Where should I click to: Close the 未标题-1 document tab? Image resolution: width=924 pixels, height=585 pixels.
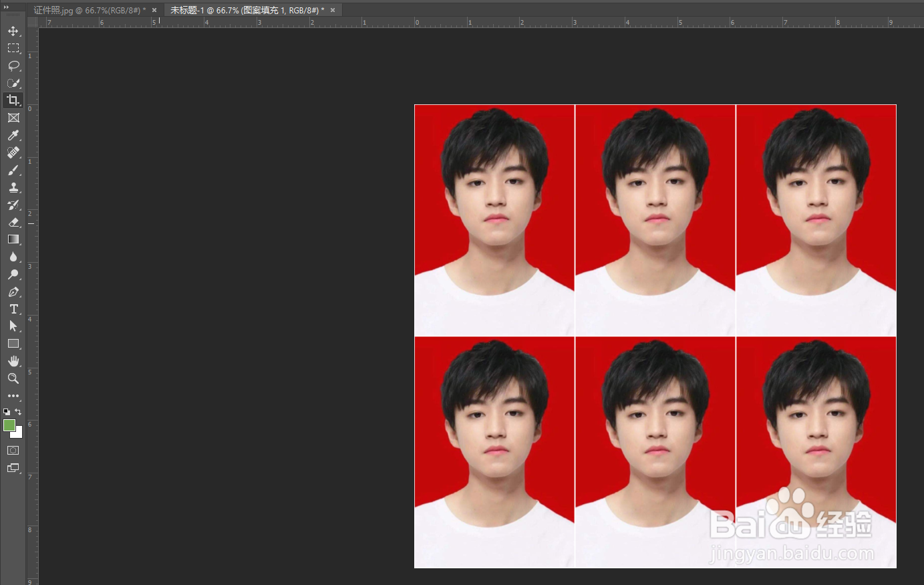(333, 10)
